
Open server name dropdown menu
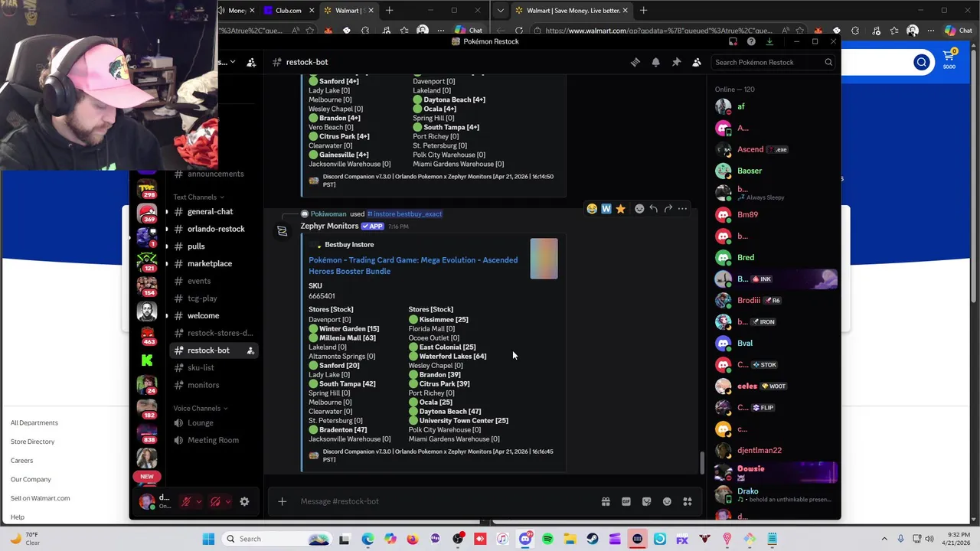pos(232,62)
